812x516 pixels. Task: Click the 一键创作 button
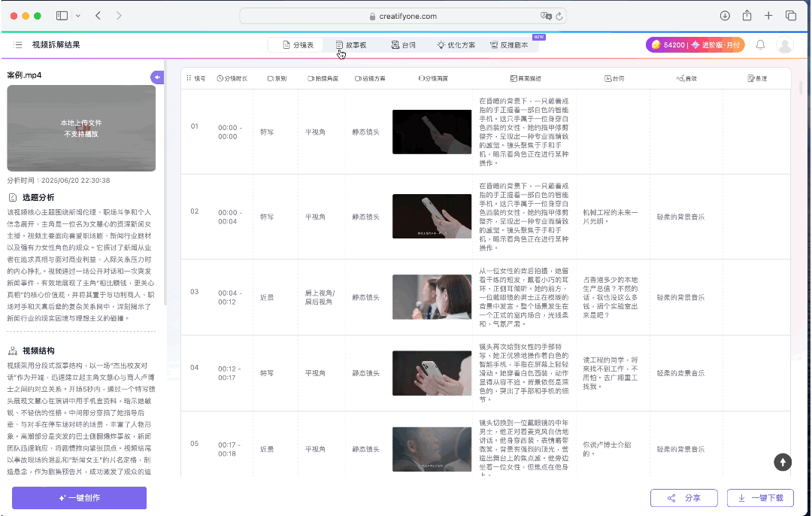point(79,498)
